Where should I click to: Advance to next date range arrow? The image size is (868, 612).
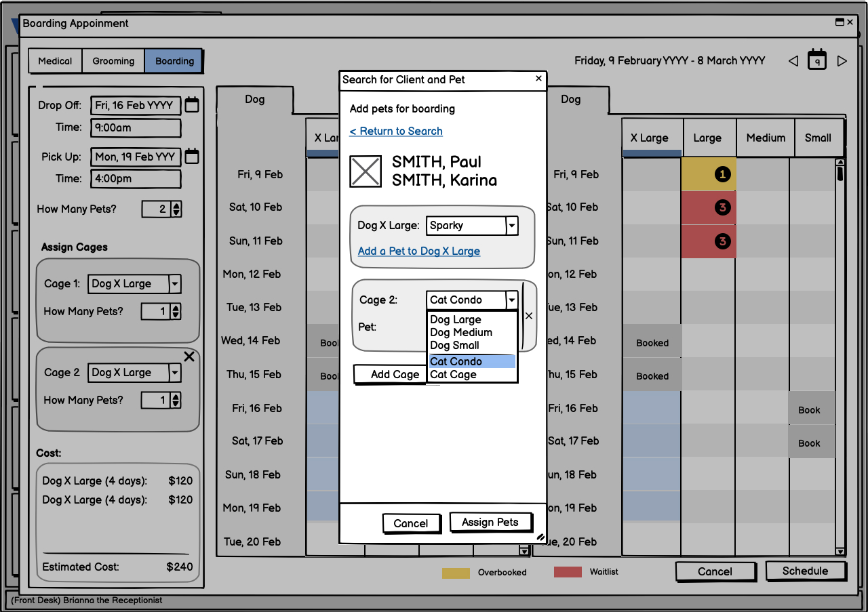tap(842, 61)
